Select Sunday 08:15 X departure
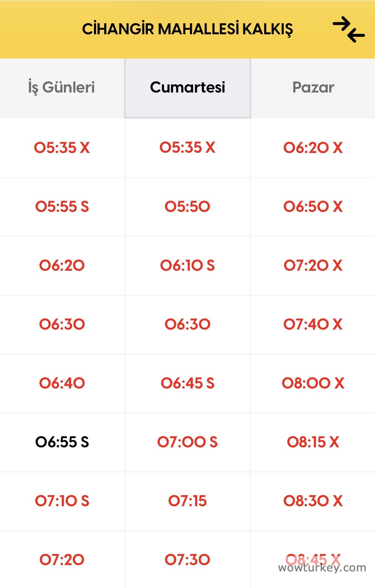This screenshot has height=588, width=375. (x=313, y=442)
